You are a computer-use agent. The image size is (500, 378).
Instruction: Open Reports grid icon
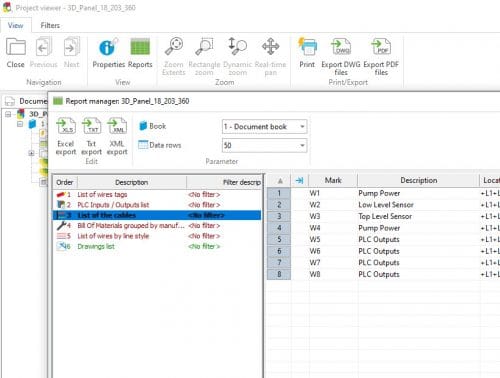click(140, 47)
